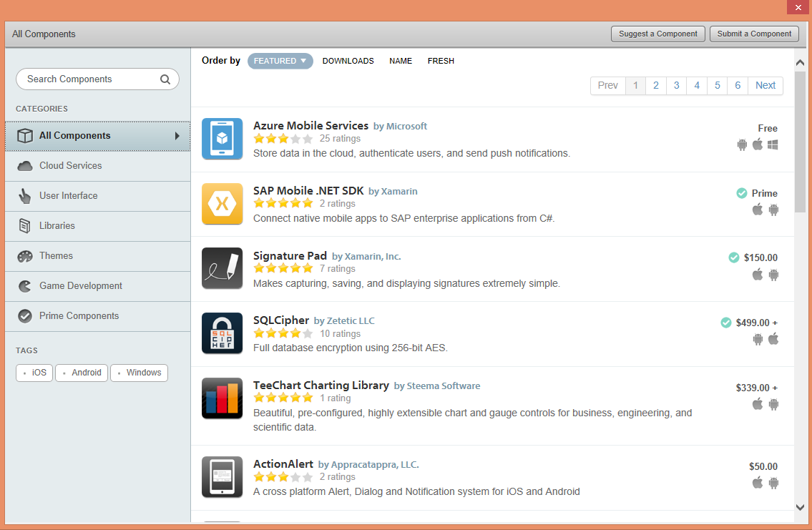Open the by Microsoft publisher link
This screenshot has width=812, height=530.
401,127
